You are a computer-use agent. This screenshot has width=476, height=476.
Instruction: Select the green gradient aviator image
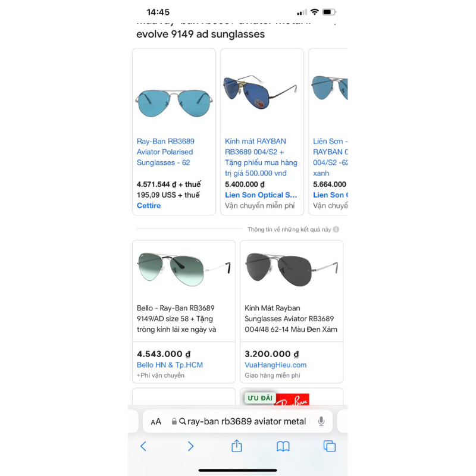click(x=184, y=269)
